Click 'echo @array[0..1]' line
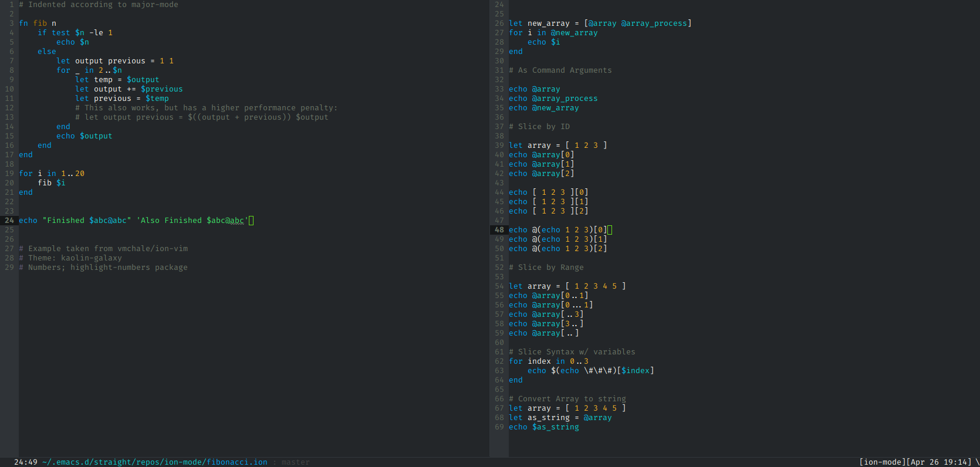This screenshot has width=980, height=467. [549, 296]
